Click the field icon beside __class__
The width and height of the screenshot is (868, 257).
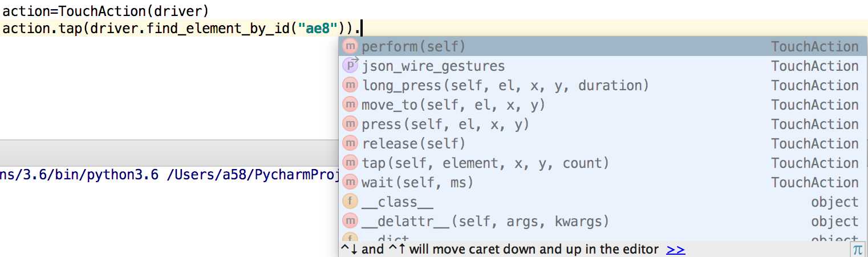(x=350, y=202)
